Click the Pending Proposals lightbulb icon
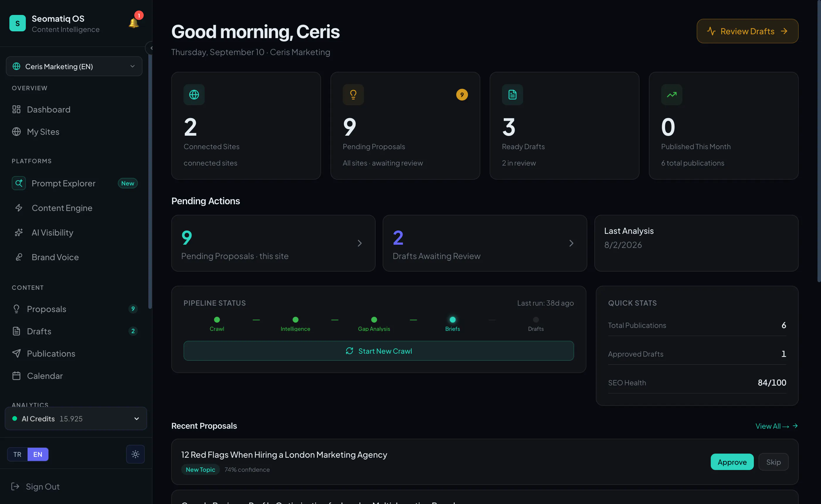The width and height of the screenshot is (821, 504). pos(353,95)
